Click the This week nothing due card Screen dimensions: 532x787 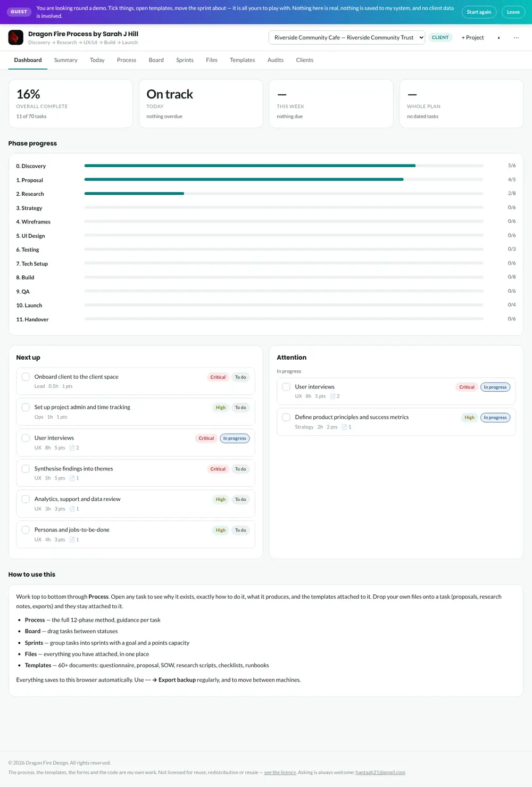click(x=331, y=104)
